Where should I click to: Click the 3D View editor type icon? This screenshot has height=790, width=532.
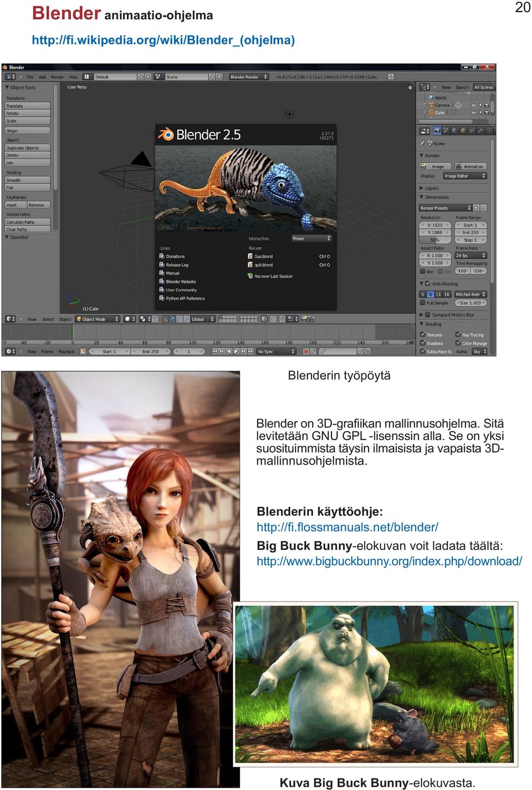[x=10, y=319]
